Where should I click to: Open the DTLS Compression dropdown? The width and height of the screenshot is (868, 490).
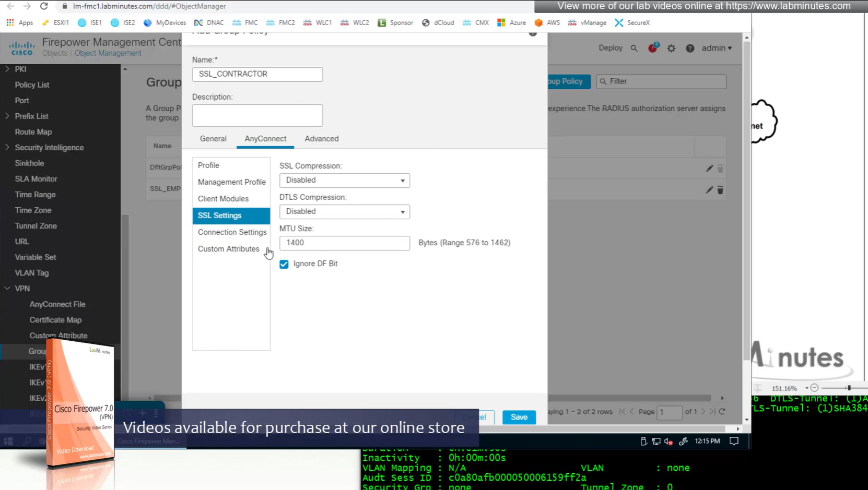[344, 212]
